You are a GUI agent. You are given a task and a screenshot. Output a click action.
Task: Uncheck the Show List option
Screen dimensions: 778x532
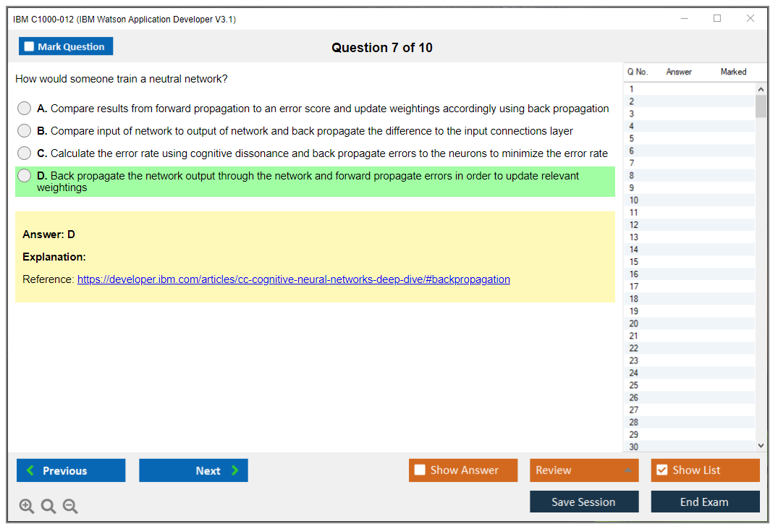point(661,470)
